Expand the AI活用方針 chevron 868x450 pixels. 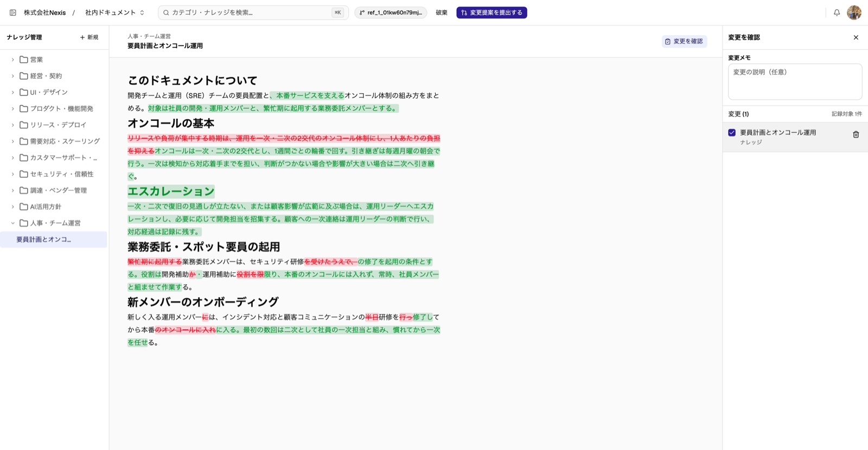pos(13,207)
